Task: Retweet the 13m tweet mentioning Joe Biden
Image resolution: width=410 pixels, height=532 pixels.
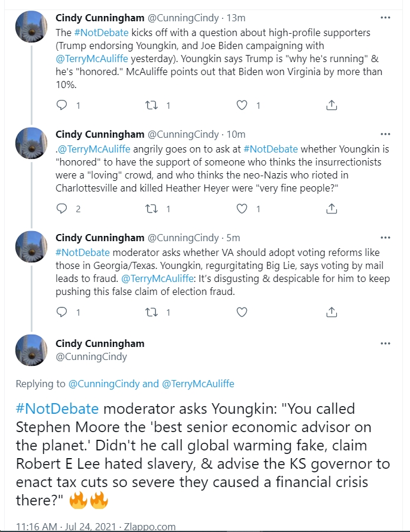Action: click(x=151, y=105)
